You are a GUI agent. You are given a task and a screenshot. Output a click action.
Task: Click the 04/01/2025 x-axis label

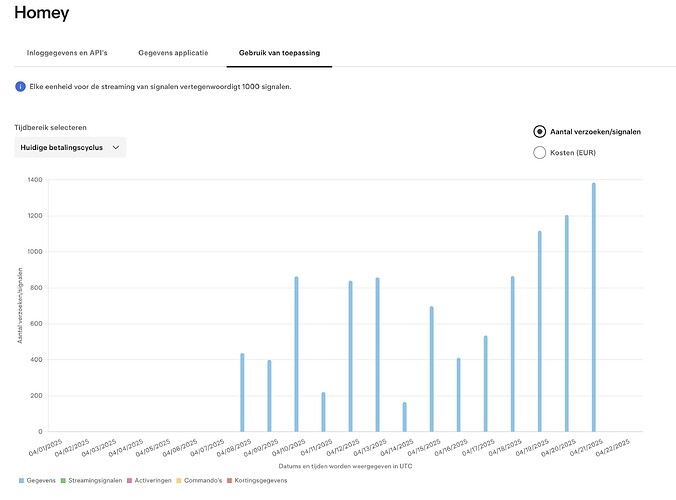(x=46, y=448)
